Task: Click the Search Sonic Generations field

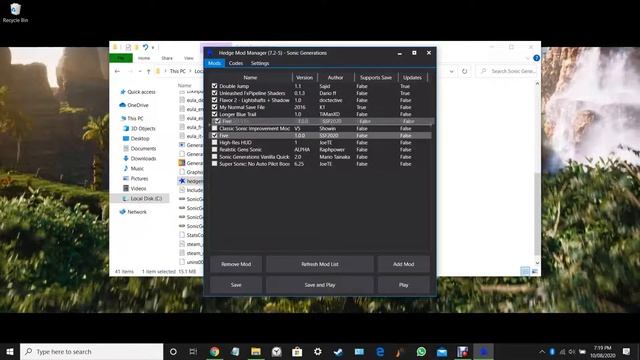Action: pyautogui.click(x=507, y=71)
